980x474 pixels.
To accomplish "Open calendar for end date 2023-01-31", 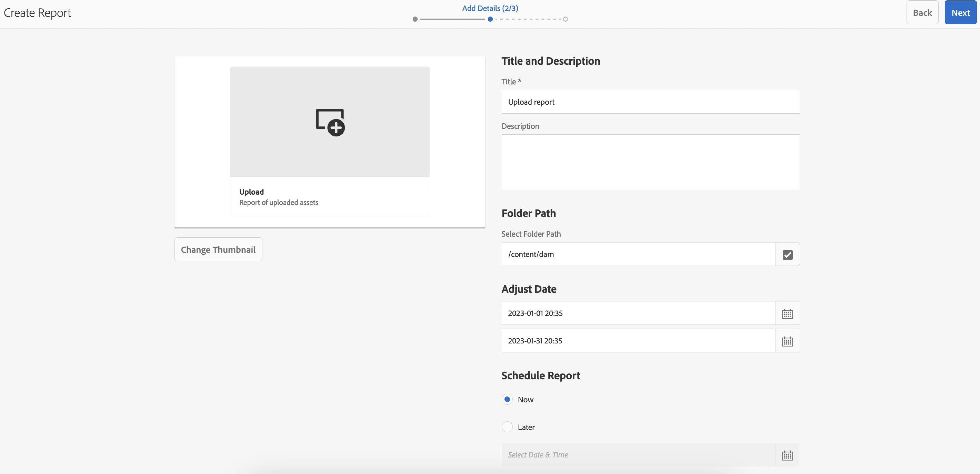I will [787, 341].
